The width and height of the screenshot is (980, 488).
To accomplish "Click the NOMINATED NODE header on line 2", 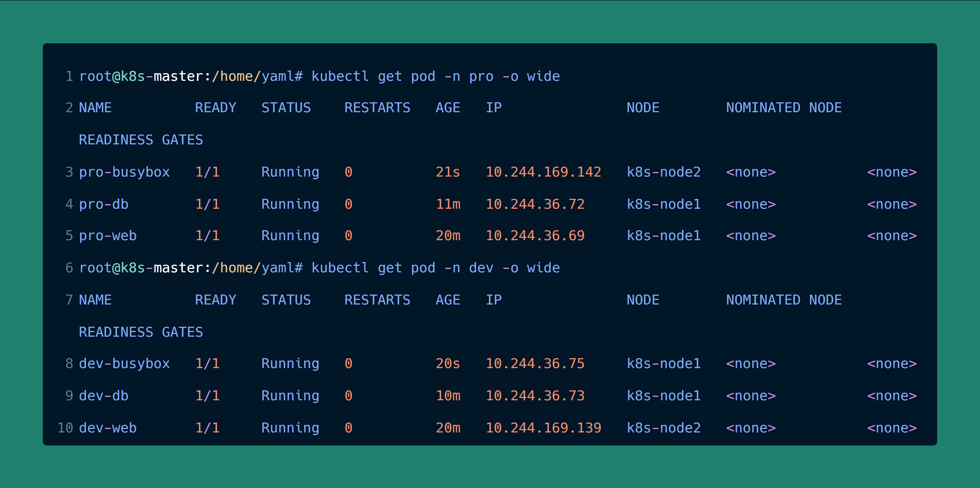I will coord(784,108).
